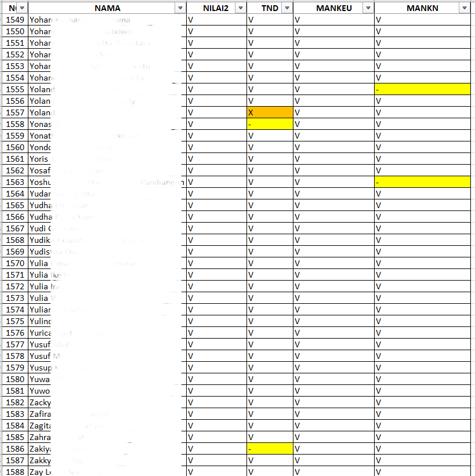The image size is (475, 476).
Task: Select TND V cell in row 1570
Action: pyautogui.click(x=270, y=263)
